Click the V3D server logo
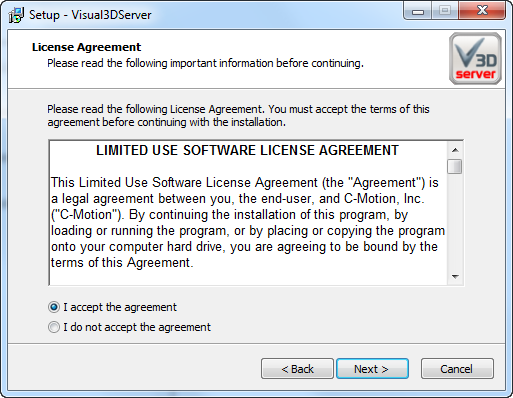 (475, 58)
